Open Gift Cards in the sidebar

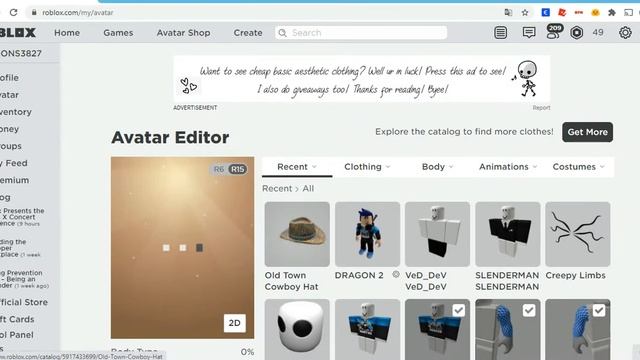tap(17, 319)
